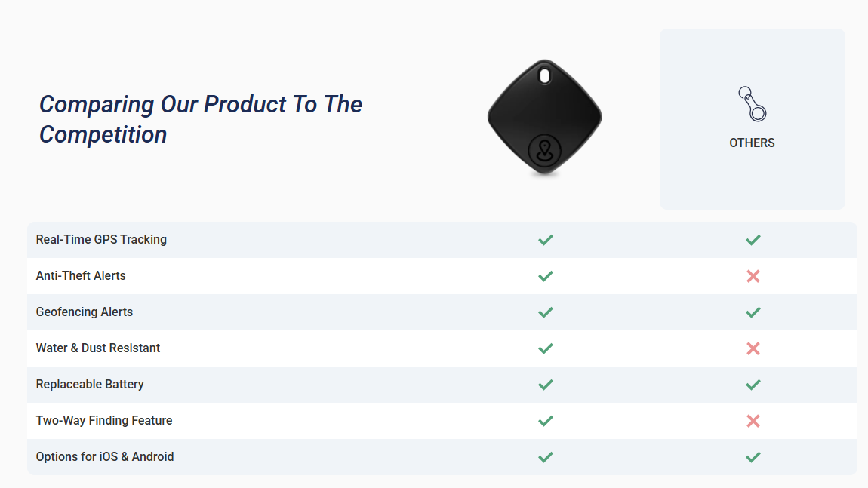Image resolution: width=868 pixels, height=488 pixels.
Task: Click the Comparing Our Product heading
Action: point(201,119)
